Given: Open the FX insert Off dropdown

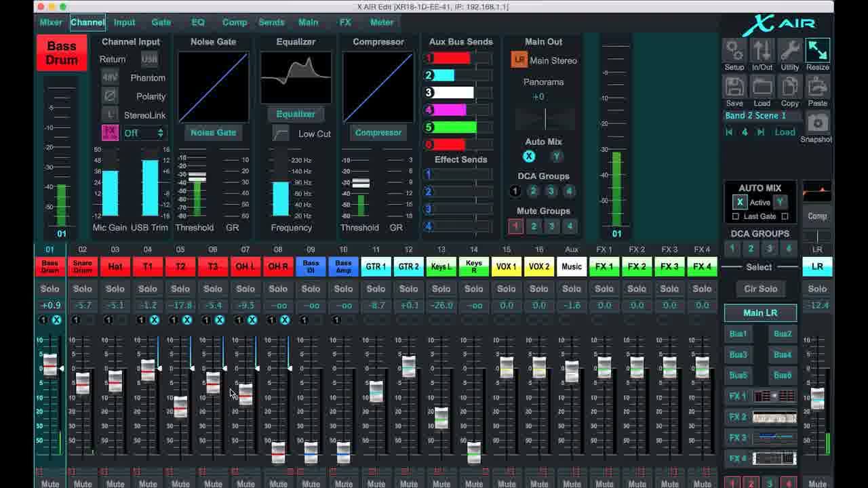Looking at the screenshot, I should 144,133.
